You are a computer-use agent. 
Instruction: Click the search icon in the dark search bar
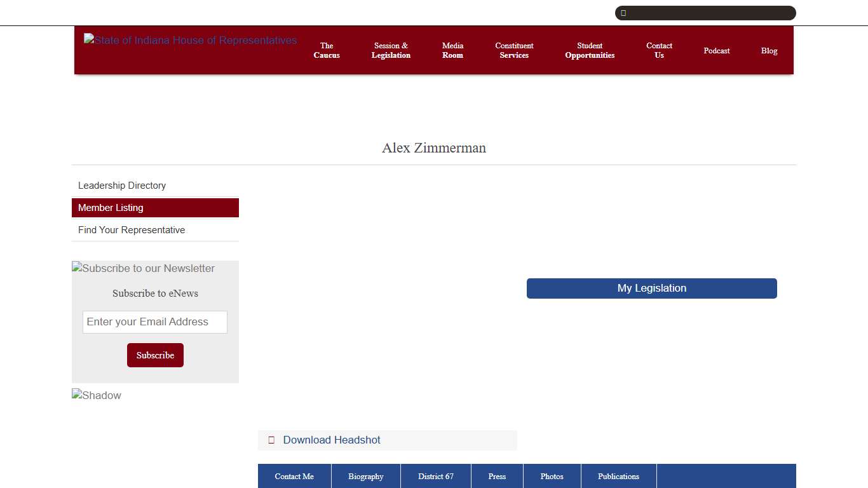pyautogui.click(x=623, y=13)
